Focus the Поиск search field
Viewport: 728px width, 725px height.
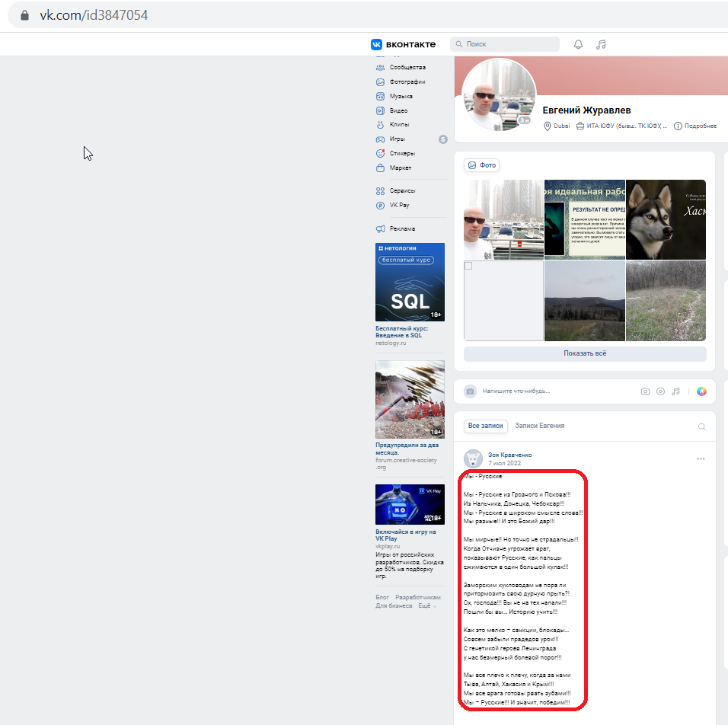tap(505, 44)
